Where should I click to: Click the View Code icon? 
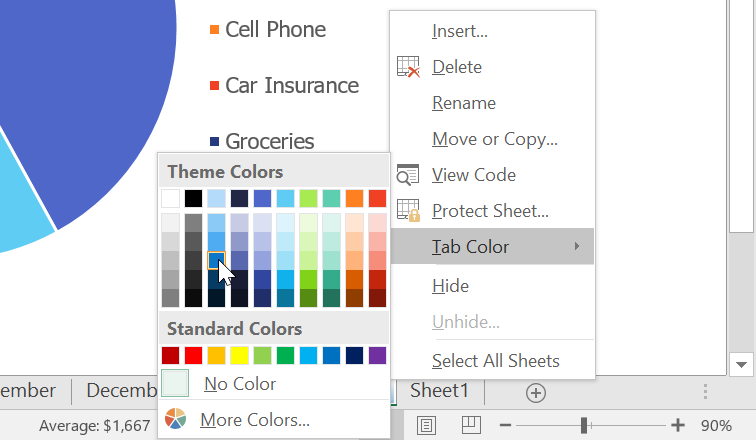[408, 175]
